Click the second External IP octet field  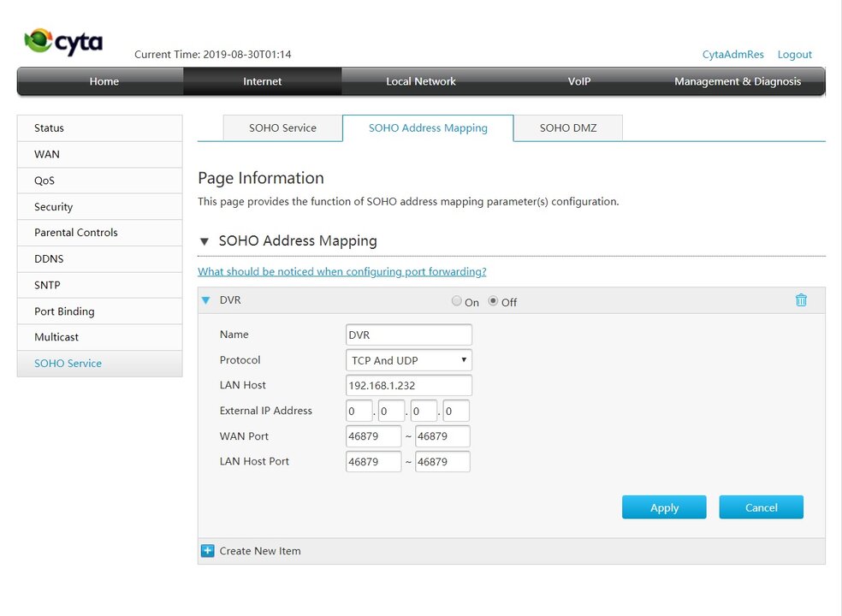(391, 411)
